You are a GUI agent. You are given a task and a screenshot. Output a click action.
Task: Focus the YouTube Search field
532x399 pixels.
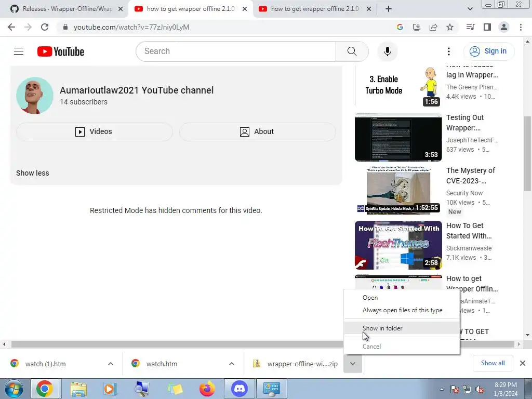[x=236, y=51]
